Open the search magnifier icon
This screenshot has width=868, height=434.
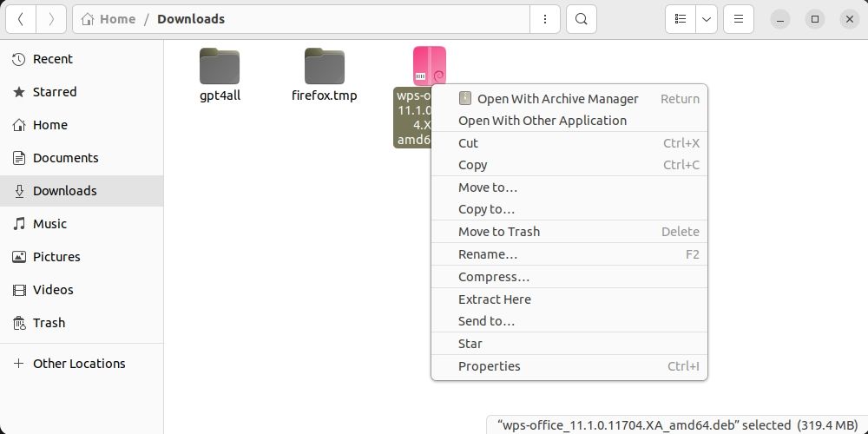582,19
